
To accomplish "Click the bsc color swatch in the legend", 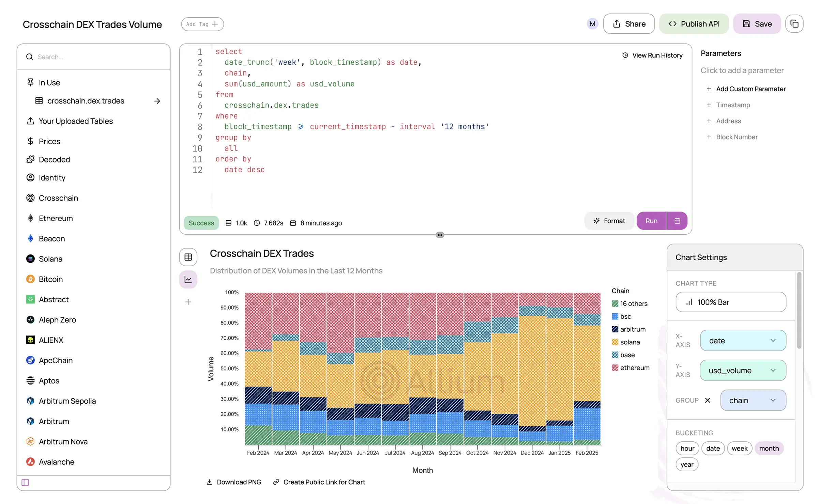I will (615, 316).
